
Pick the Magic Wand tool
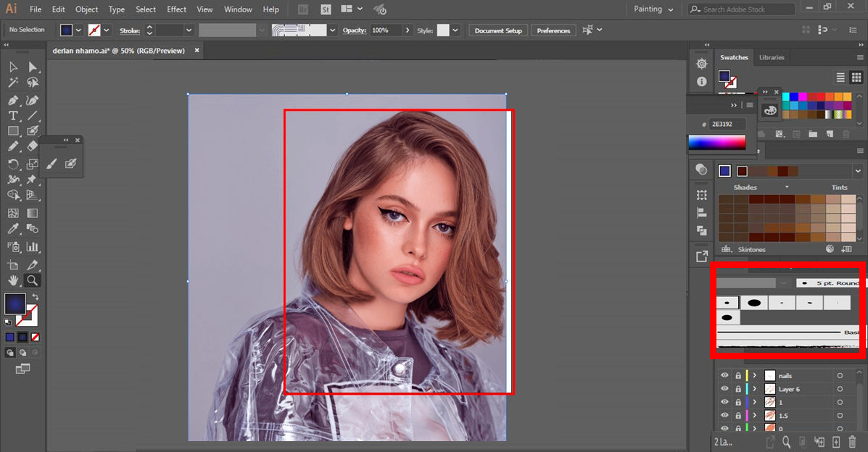click(13, 83)
